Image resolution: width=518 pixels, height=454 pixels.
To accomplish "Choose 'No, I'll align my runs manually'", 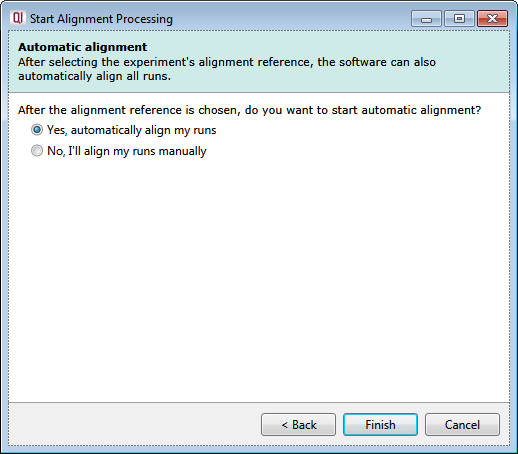I will click(119, 151).
